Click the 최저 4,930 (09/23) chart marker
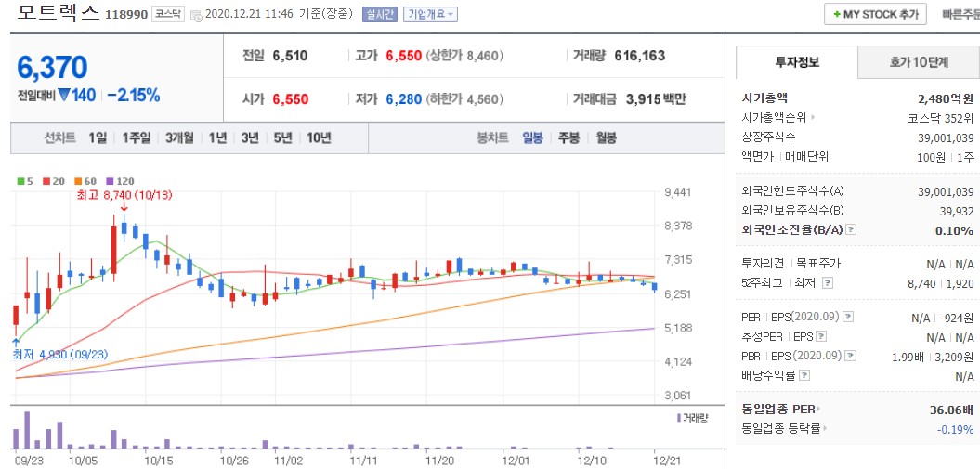Screen dimensions: 980x469 tap(60, 355)
